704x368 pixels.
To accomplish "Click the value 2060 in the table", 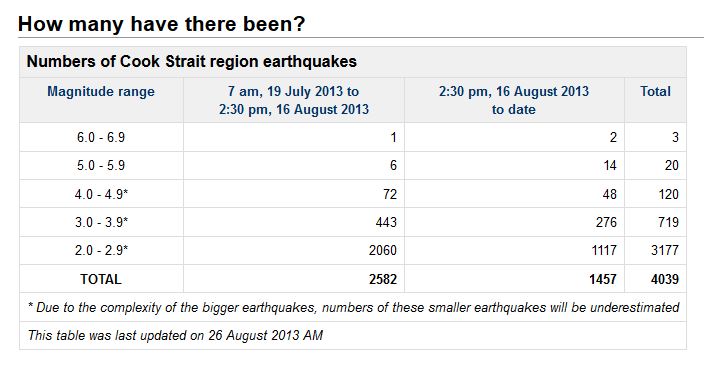I will coord(383,250).
